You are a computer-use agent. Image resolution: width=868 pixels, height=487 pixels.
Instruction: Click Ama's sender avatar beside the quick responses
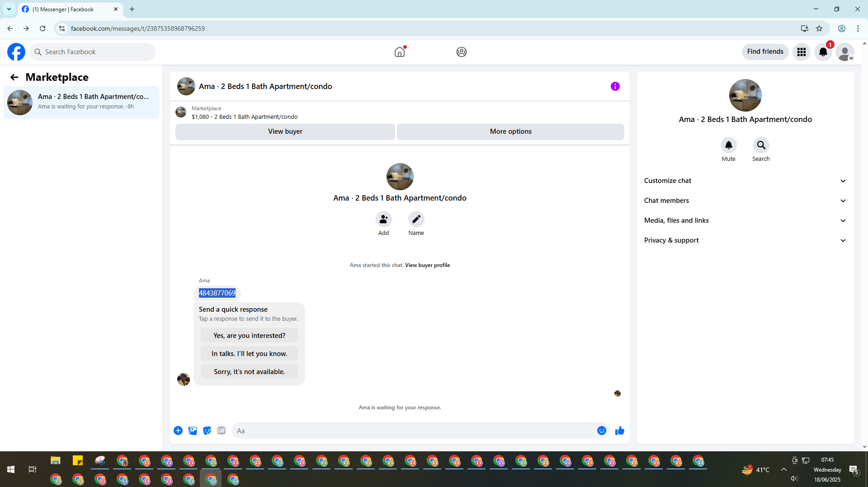[183, 379]
